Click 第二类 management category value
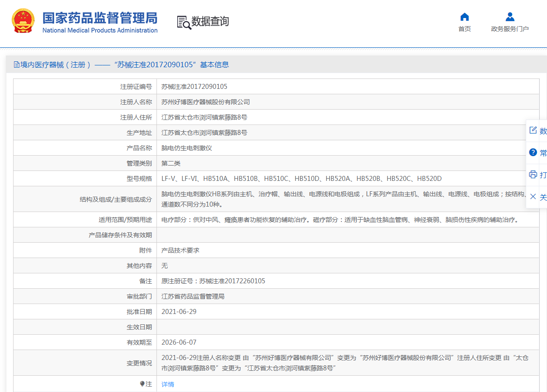The width and height of the screenshot is (547, 392). pos(171,163)
